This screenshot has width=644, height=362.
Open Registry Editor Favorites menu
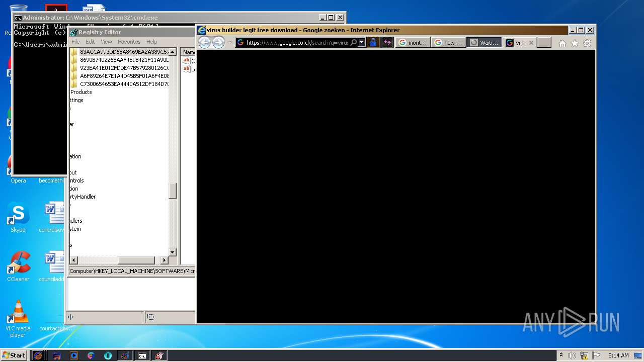(129, 42)
